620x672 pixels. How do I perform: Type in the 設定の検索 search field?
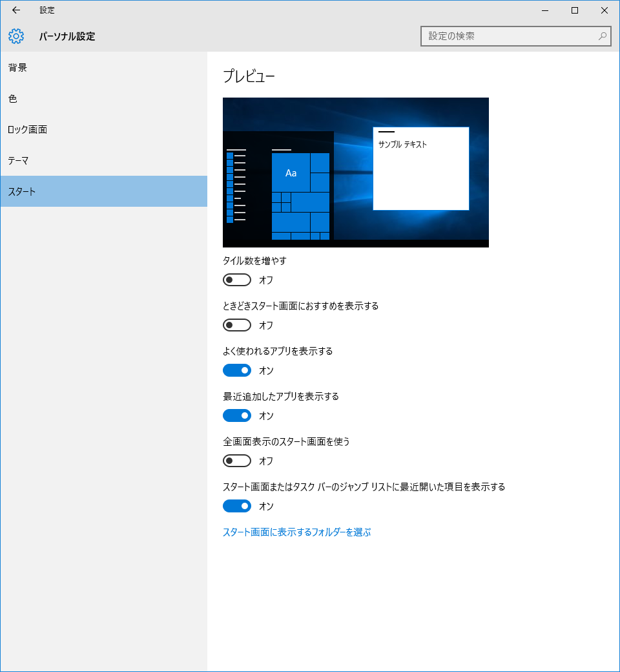coord(507,36)
